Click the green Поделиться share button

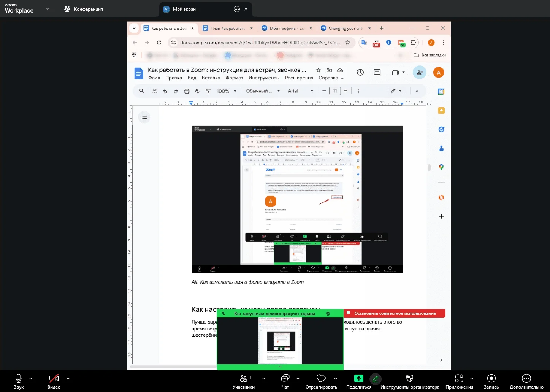(x=359, y=381)
